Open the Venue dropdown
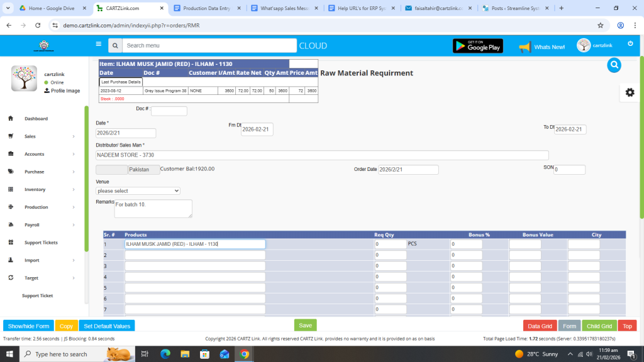The image size is (644, 362). (138, 190)
